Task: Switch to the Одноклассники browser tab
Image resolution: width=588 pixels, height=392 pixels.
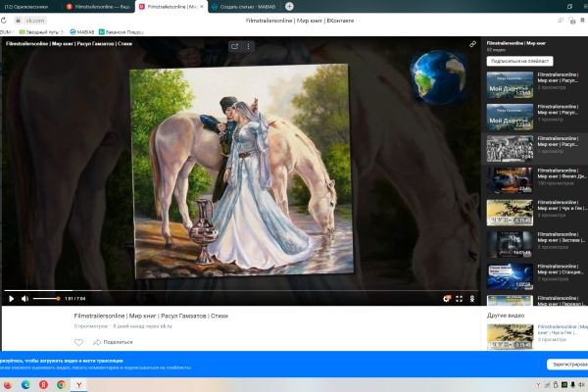Action: tap(26, 7)
